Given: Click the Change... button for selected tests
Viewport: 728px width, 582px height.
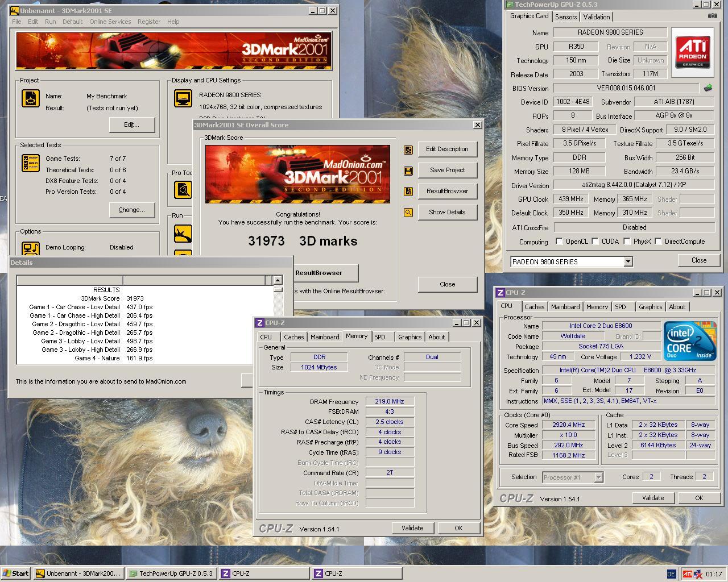Looking at the screenshot, I should (131, 210).
